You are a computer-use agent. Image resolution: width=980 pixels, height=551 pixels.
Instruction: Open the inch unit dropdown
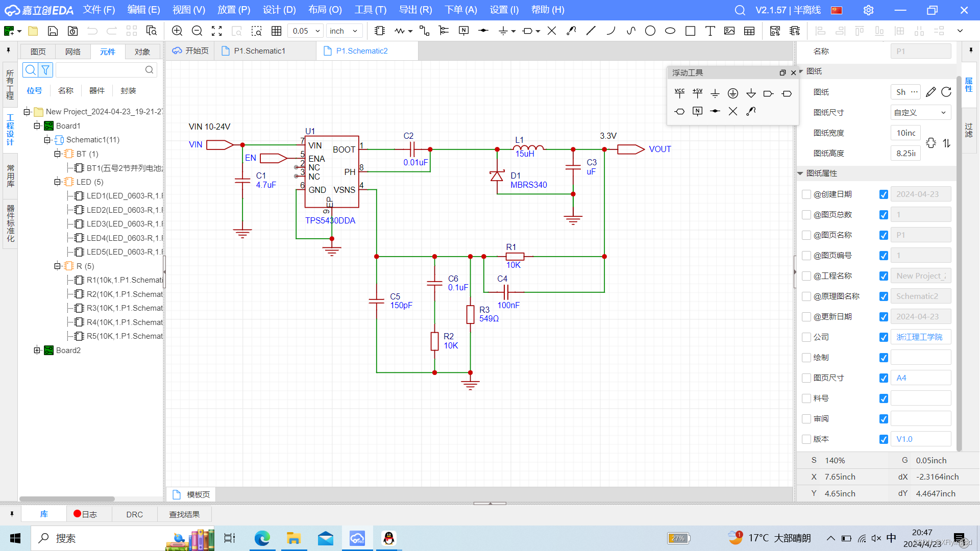[345, 31]
